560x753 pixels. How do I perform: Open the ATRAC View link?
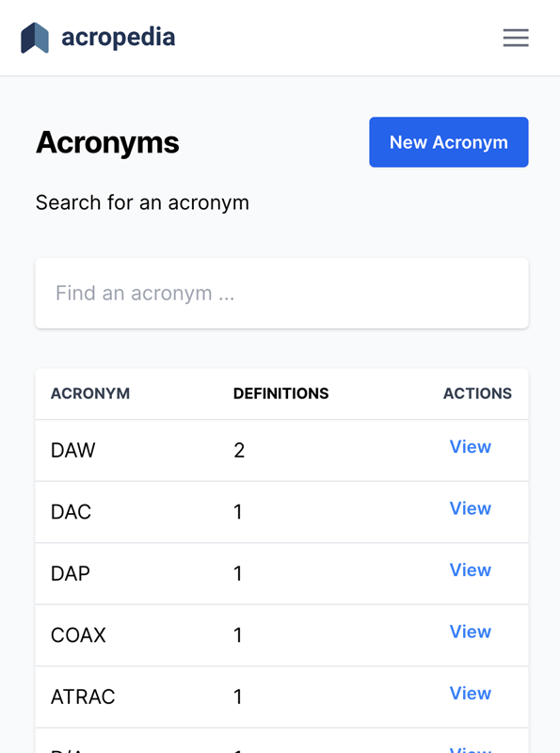tap(471, 693)
